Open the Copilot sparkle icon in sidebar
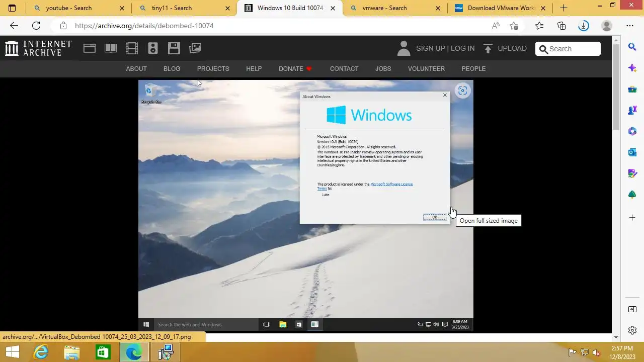The height and width of the screenshot is (362, 644). (632, 68)
